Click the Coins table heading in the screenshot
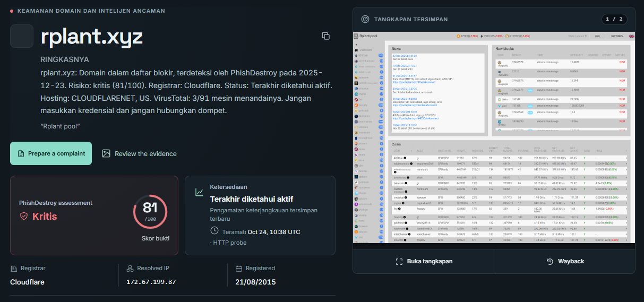 [x=396, y=144]
